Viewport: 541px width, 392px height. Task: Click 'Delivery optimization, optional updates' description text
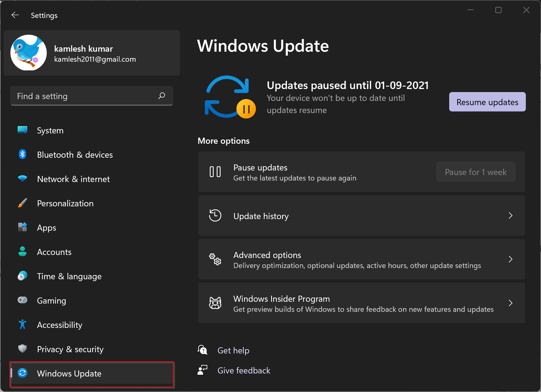pos(357,266)
